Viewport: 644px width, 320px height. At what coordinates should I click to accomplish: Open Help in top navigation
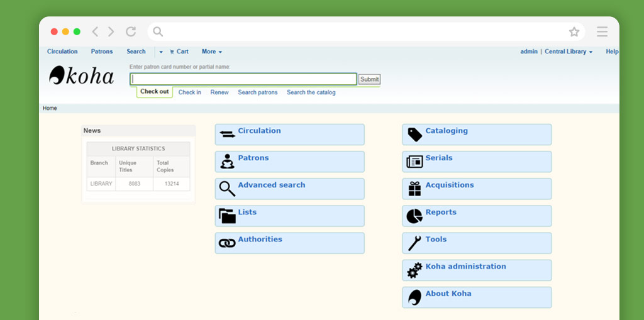coord(612,52)
